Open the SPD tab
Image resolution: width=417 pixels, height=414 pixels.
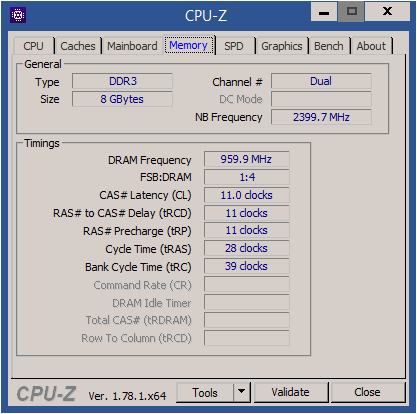(234, 46)
